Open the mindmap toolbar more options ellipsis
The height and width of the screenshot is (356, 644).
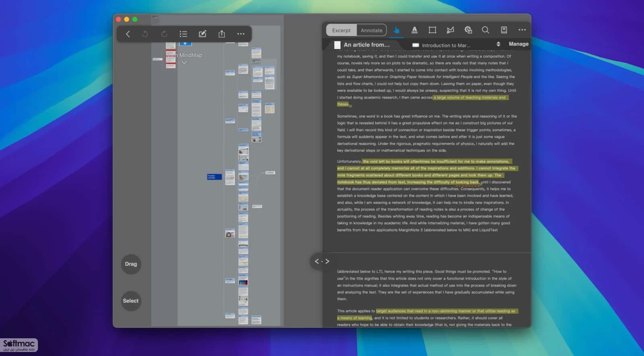click(241, 34)
